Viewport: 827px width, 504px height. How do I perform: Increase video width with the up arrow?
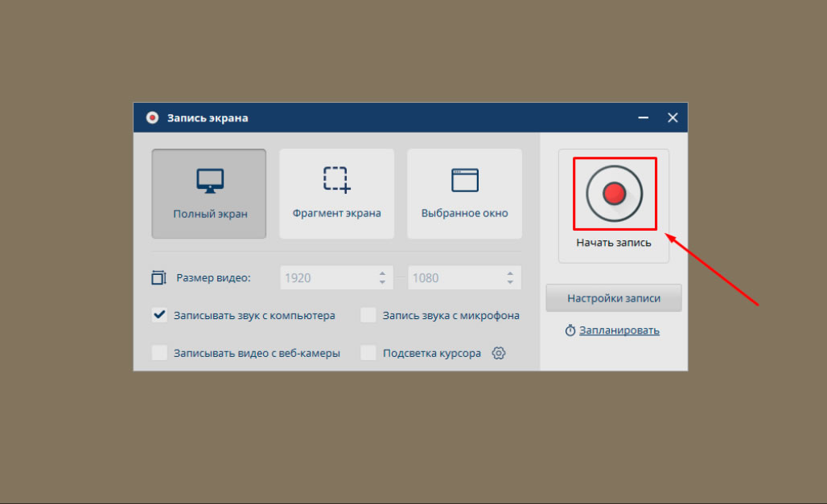(382, 273)
